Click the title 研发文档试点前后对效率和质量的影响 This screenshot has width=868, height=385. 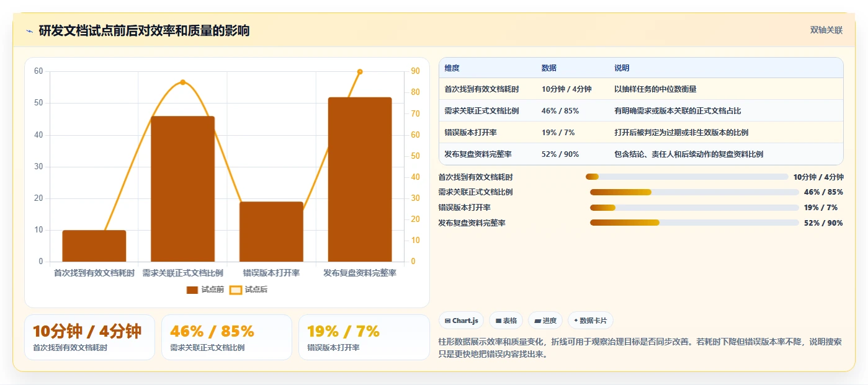(144, 30)
